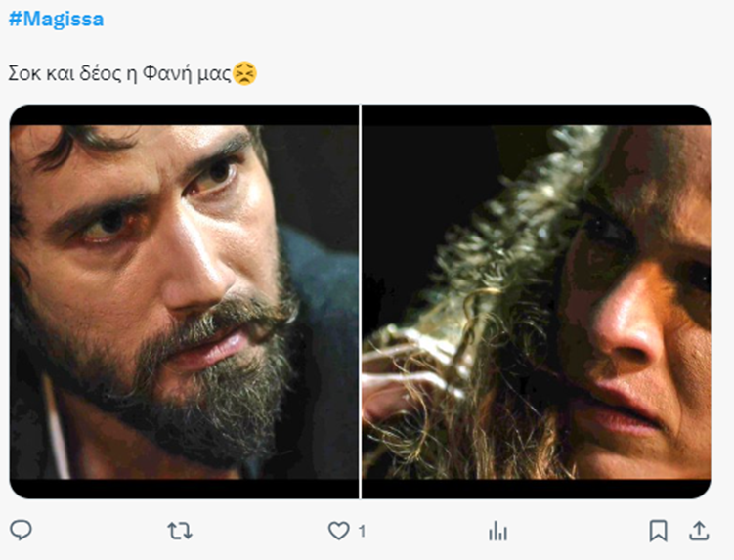Click the like count number 1

[362, 531]
